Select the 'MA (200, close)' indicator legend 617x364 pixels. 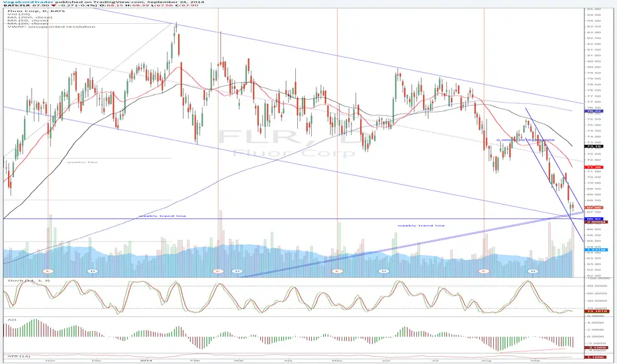[x=30, y=17]
